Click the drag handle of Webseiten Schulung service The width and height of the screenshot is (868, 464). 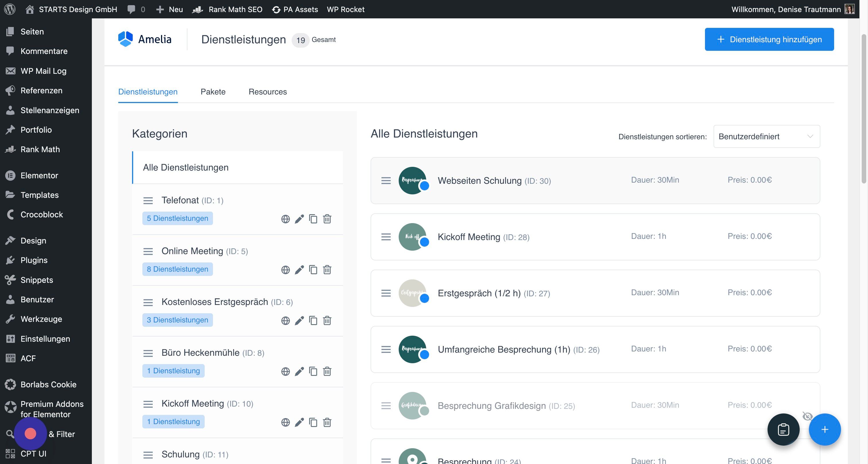[386, 181]
